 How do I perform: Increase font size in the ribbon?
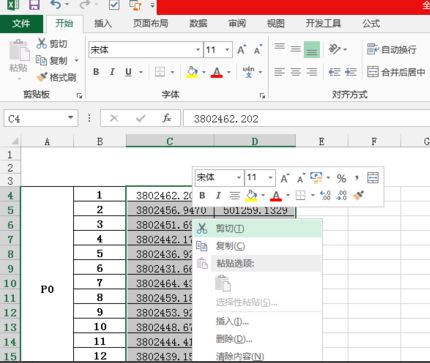tap(242, 50)
